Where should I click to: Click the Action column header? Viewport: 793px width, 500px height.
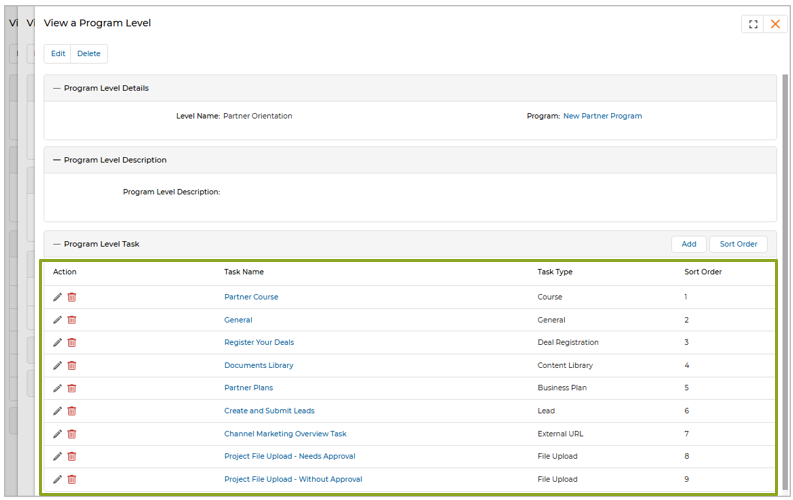pyautogui.click(x=65, y=272)
